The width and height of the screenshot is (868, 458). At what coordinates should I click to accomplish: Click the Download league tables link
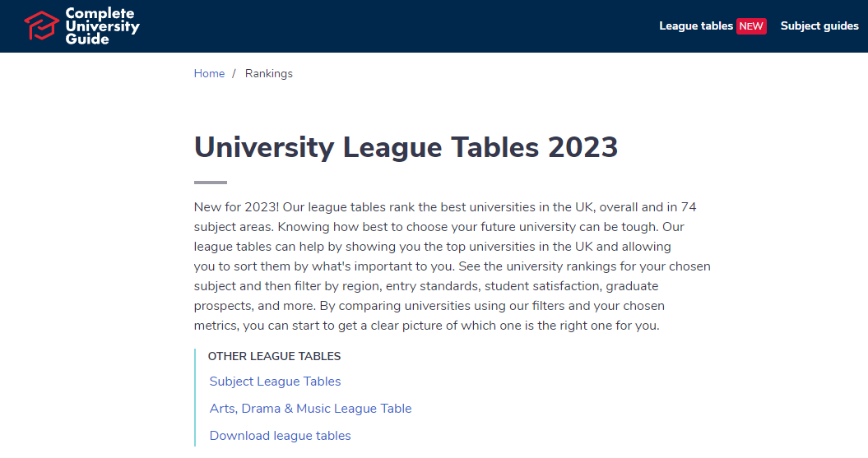click(x=280, y=436)
